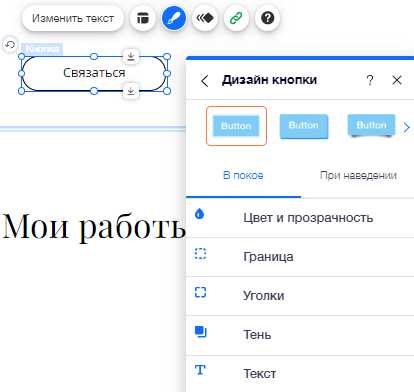The width and height of the screenshot is (414, 392).
Task: Open the animation icon in the toolbar
Action: pyautogui.click(x=205, y=18)
